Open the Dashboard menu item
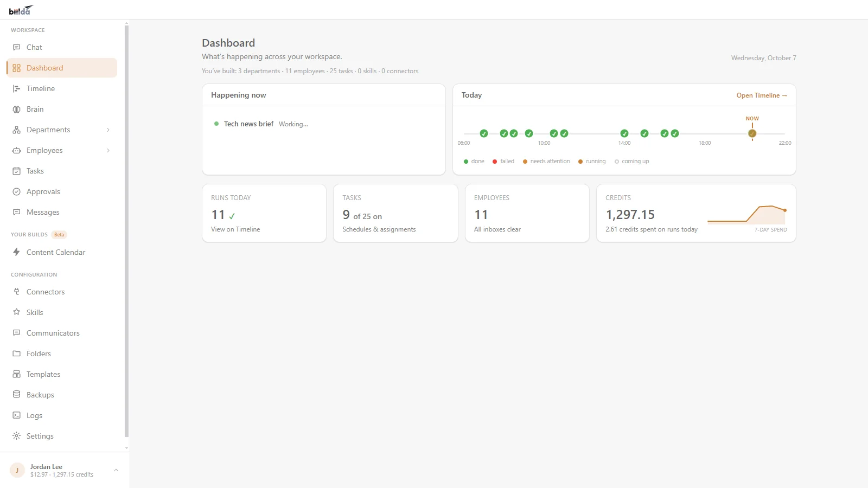The width and height of the screenshot is (868, 488). pos(62,68)
